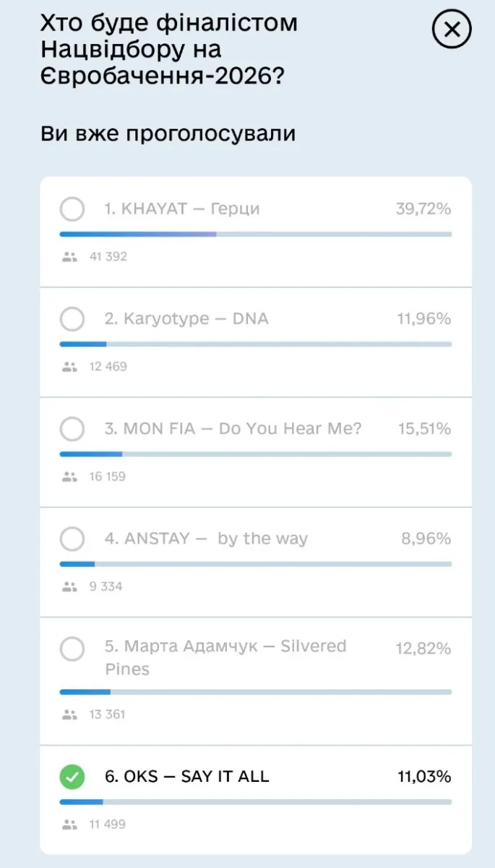The height and width of the screenshot is (868, 495).
Task: Click the "2. Karyotype — DNA" option text
Action: (x=186, y=319)
